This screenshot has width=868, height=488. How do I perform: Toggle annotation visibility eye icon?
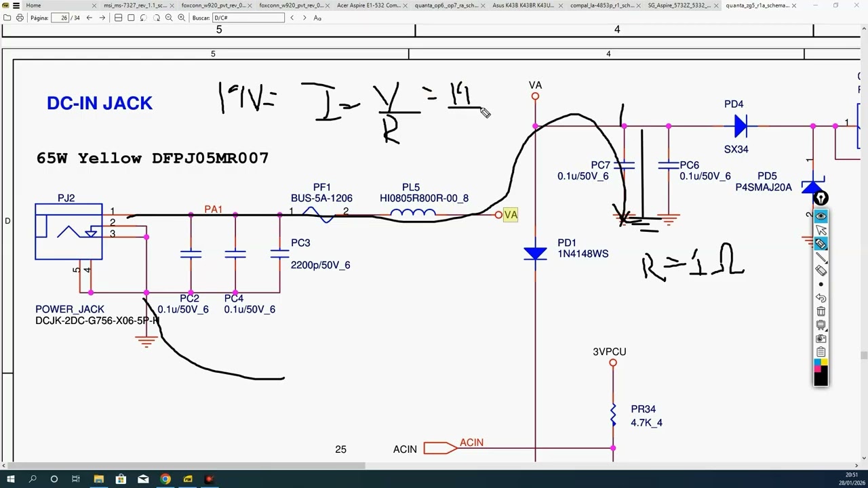pos(821,216)
